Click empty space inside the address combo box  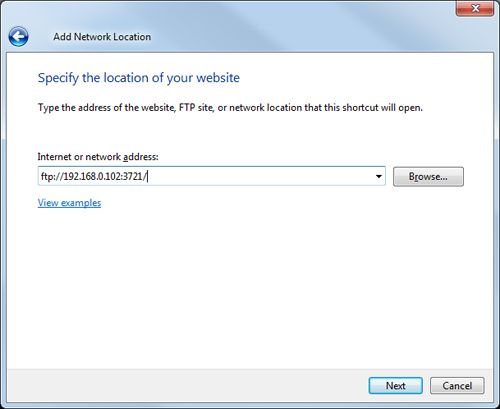tap(260, 176)
